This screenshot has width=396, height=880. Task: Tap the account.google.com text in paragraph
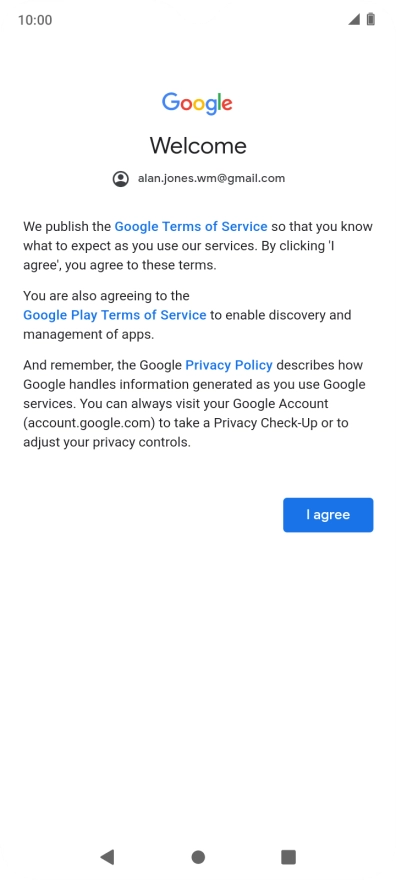click(x=89, y=423)
